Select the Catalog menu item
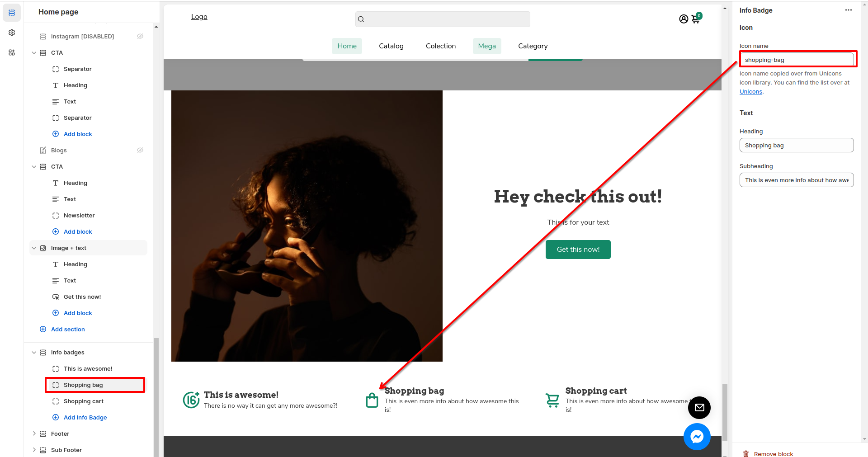 point(391,46)
